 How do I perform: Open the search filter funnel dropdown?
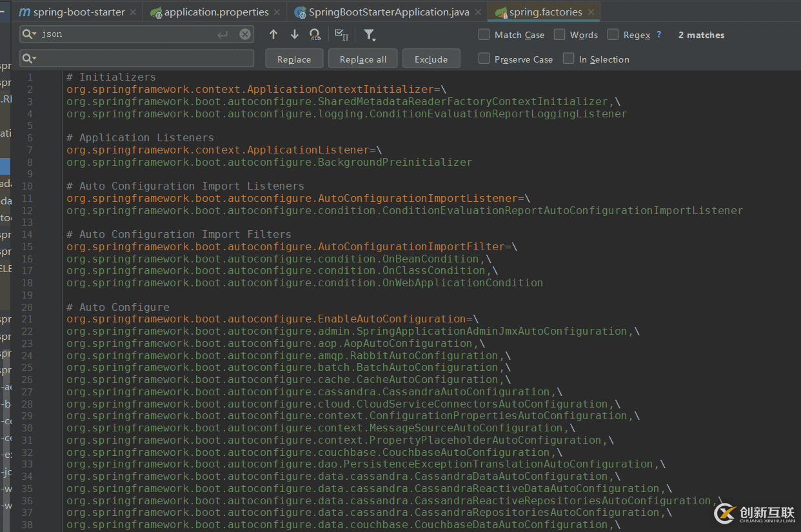click(369, 35)
